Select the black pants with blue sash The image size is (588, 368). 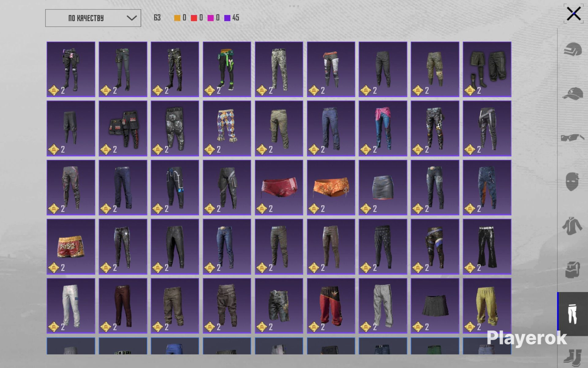[x=435, y=247]
